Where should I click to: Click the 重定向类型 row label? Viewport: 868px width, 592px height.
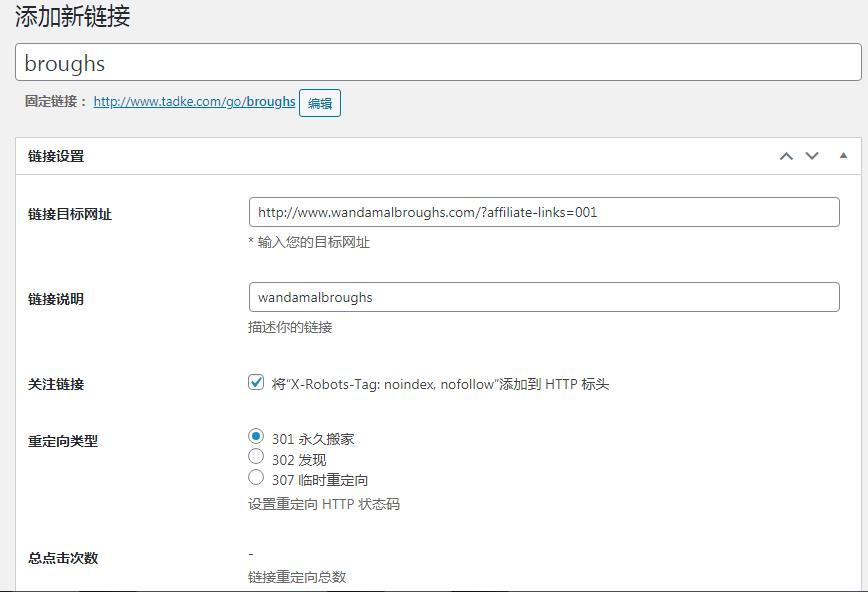click(x=63, y=441)
